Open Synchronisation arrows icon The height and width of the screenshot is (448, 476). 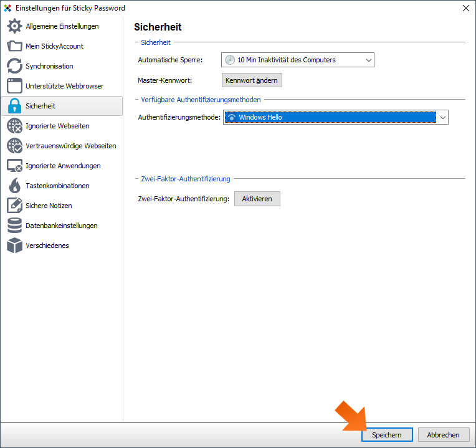tap(14, 66)
